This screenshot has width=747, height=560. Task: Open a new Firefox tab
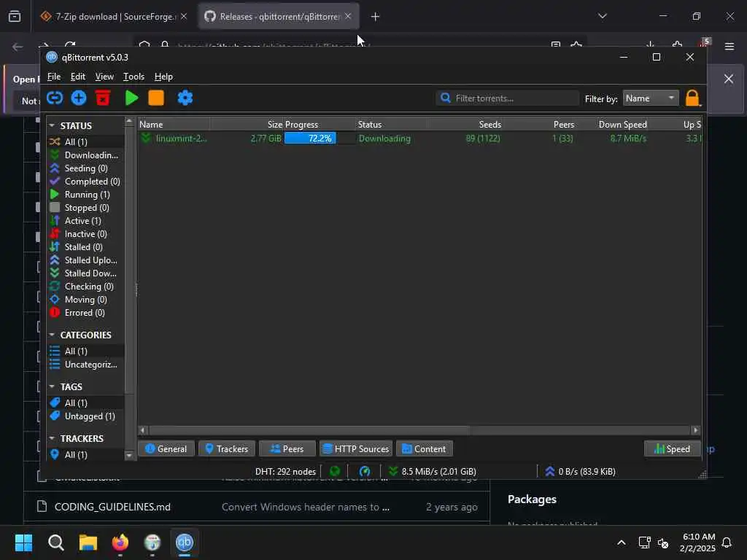click(375, 17)
